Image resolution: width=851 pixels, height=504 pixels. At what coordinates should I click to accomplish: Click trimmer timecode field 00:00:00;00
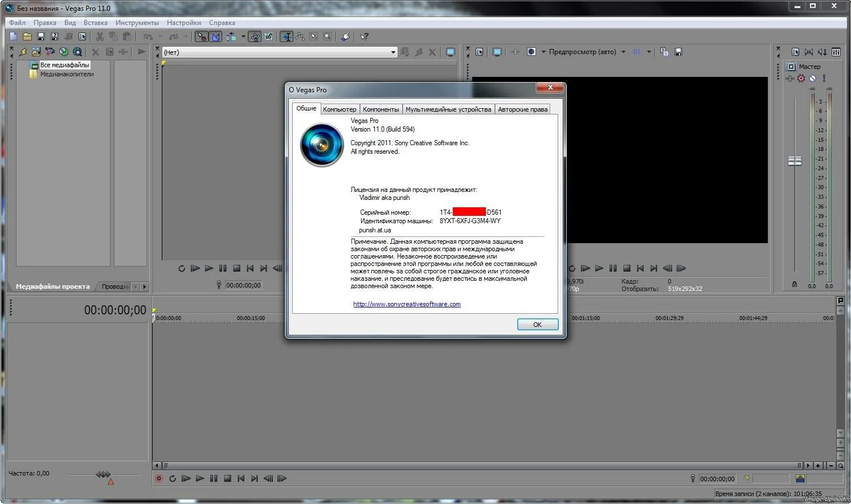243,285
